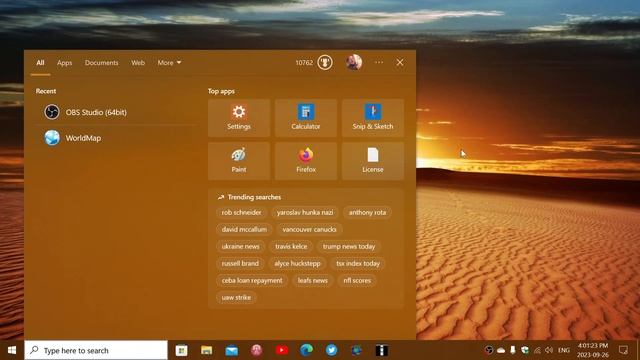Open network status tray icon
The width and height of the screenshot is (640, 360).
[537, 350]
